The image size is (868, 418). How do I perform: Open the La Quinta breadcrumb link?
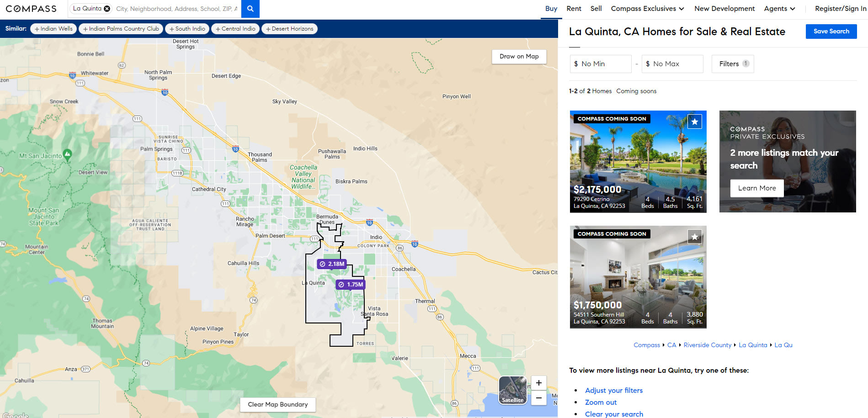pos(753,345)
